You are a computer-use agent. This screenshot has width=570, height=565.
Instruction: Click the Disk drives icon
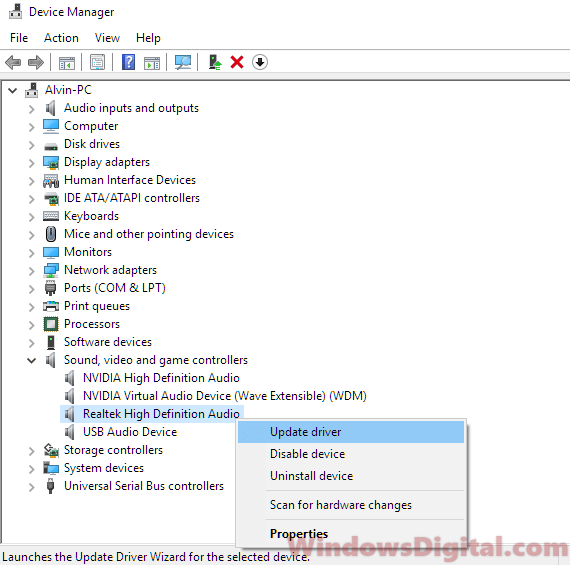pyautogui.click(x=51, y=146)
